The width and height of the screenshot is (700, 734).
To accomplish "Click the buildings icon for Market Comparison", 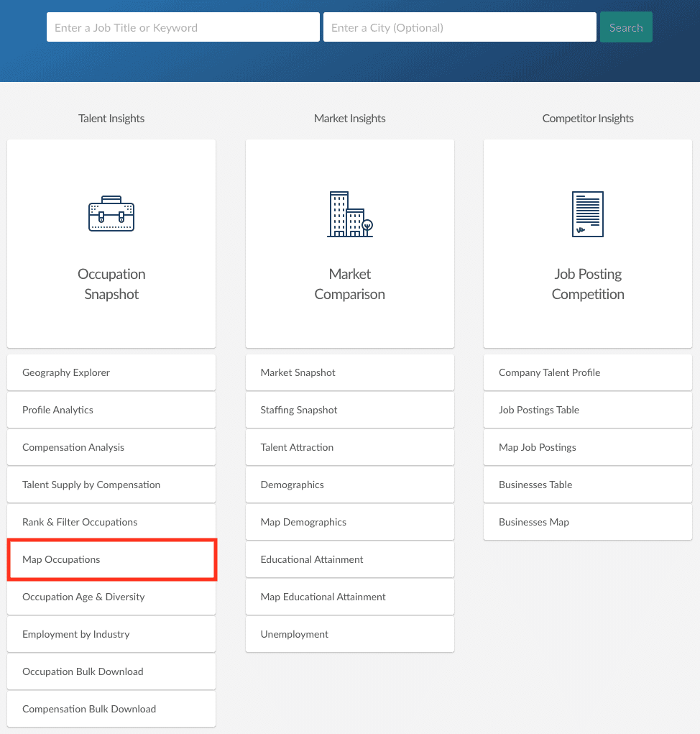I will (x=349, y=214).
